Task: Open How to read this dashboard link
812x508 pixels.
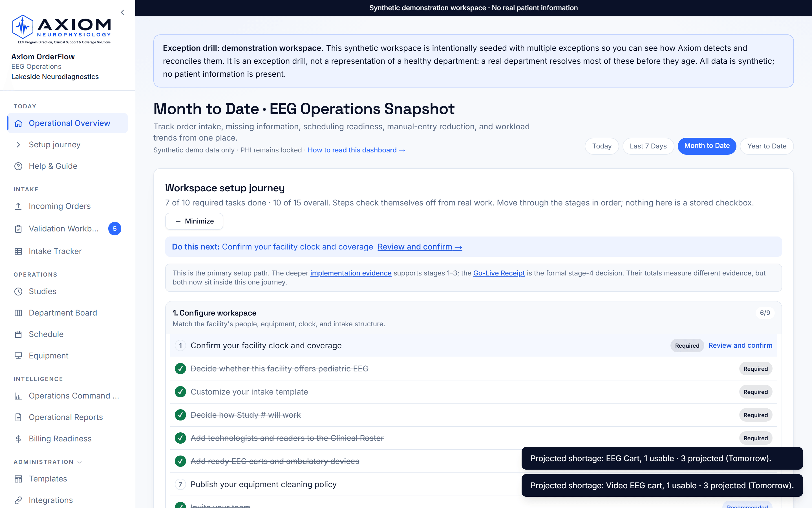Action: coord(356,150)
